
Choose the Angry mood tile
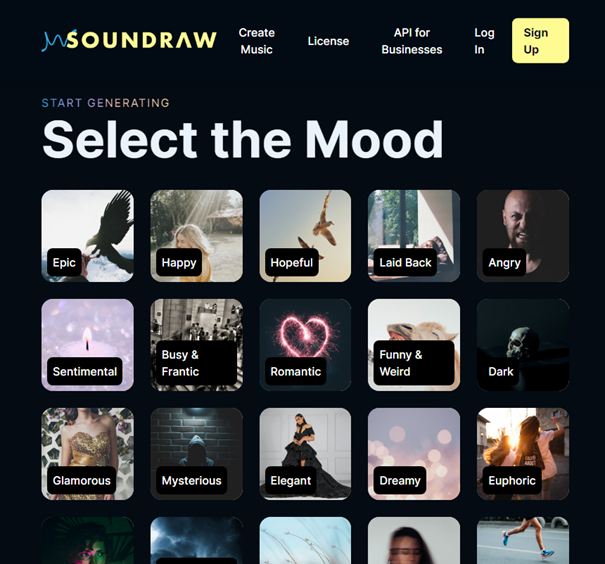pyautogui.click(x=523, y=236)
